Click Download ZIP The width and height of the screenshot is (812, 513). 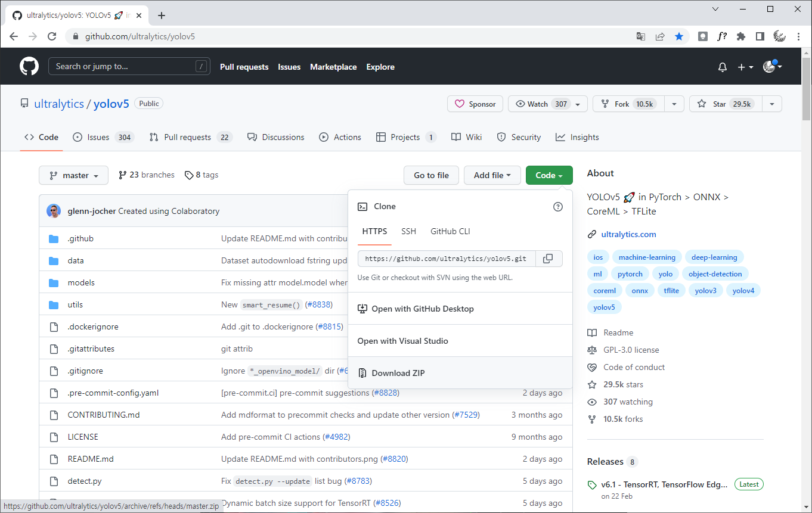[x=460, y=373]
